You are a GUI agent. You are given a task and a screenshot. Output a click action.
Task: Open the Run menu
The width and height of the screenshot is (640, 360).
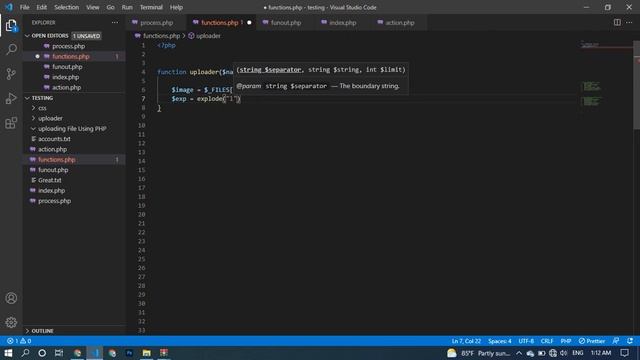(x=127, y=7)
